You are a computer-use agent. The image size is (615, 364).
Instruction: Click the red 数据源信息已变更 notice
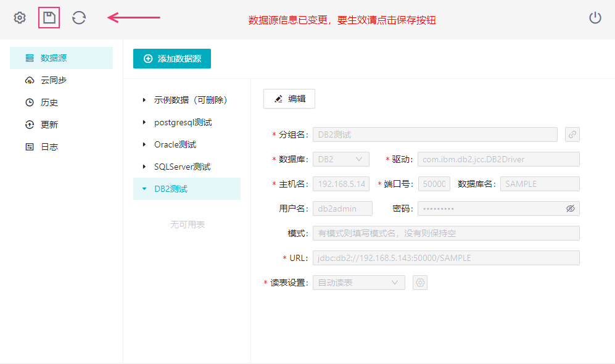click(x=342, y=20)
